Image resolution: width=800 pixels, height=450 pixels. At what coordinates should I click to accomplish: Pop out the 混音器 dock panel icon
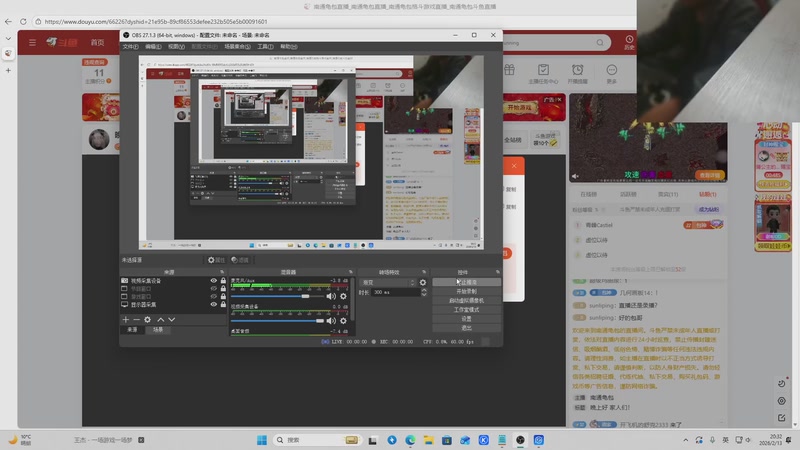point(351,272)
